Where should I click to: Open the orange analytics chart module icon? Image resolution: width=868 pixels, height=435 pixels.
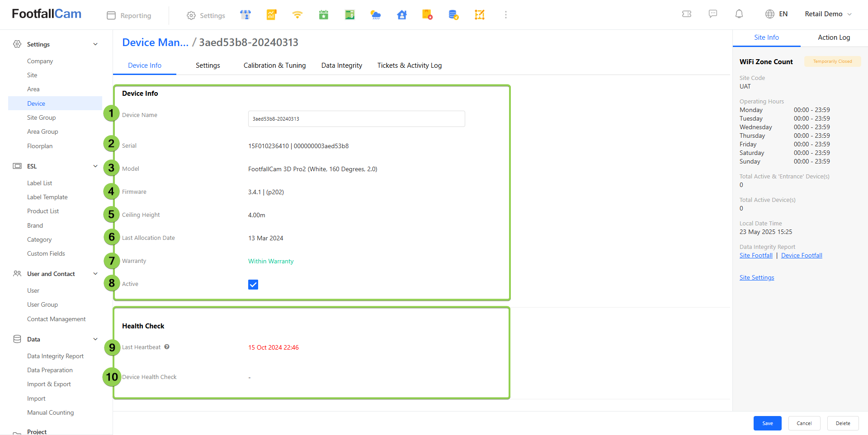271,15
